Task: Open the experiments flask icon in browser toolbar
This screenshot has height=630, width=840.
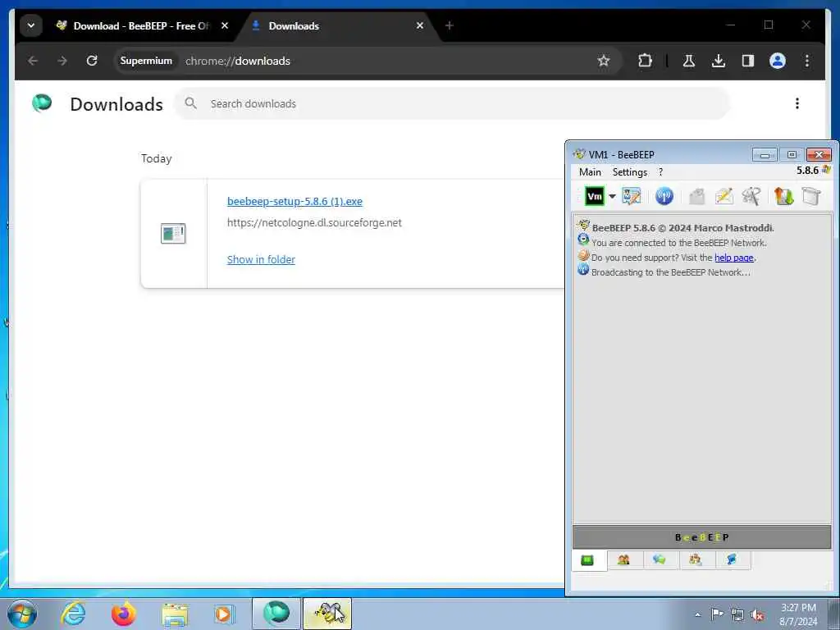Action: (689, 61)
